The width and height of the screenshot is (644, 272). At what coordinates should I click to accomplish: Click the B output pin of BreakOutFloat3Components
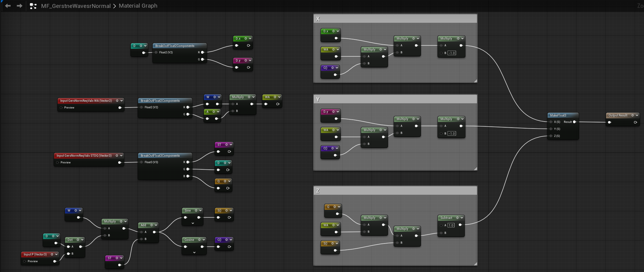click(188, 176)
